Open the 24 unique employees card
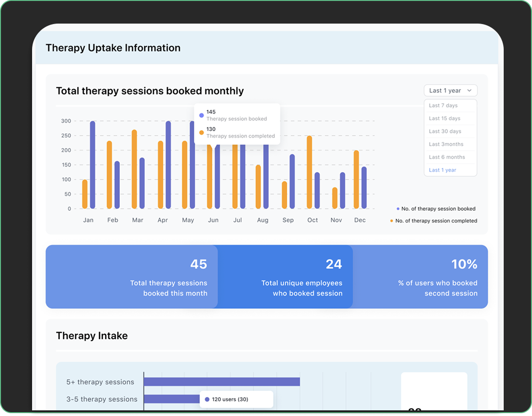 (x=285, y=276)
